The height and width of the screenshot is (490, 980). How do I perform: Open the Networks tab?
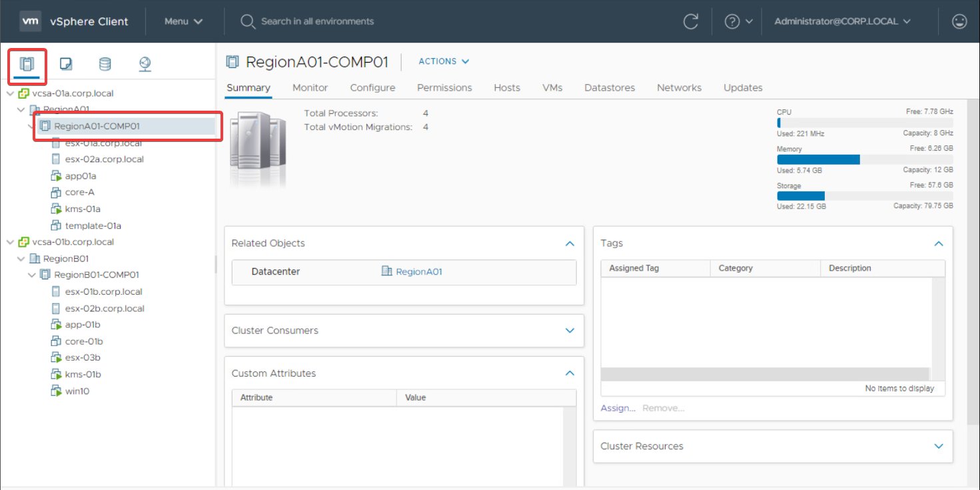point(679,88)
